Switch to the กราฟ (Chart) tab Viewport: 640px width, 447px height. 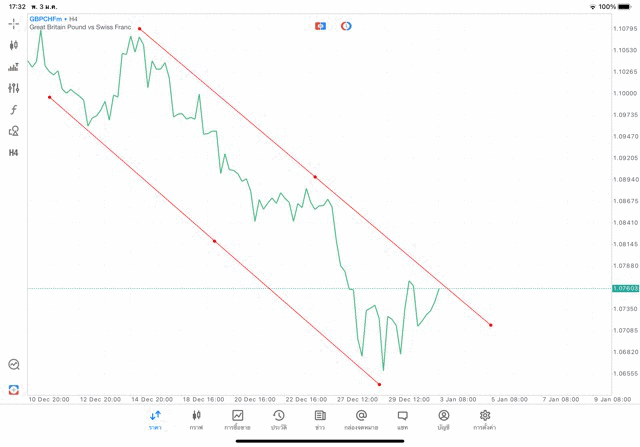click(x=196, y=419)
